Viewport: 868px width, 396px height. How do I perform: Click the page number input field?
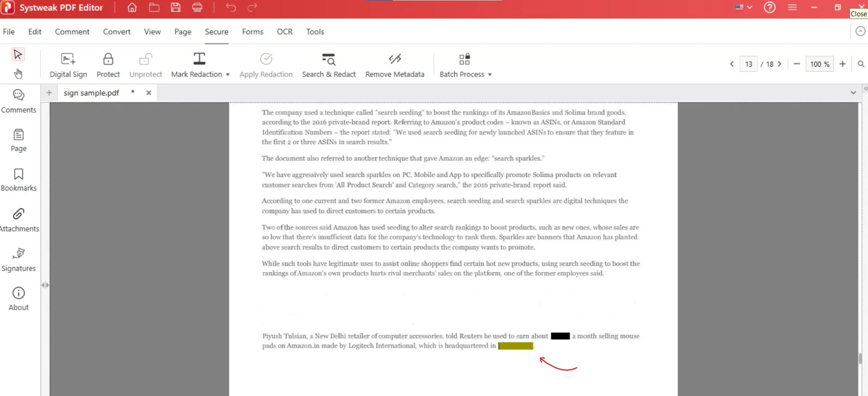[x=749, y=64]
